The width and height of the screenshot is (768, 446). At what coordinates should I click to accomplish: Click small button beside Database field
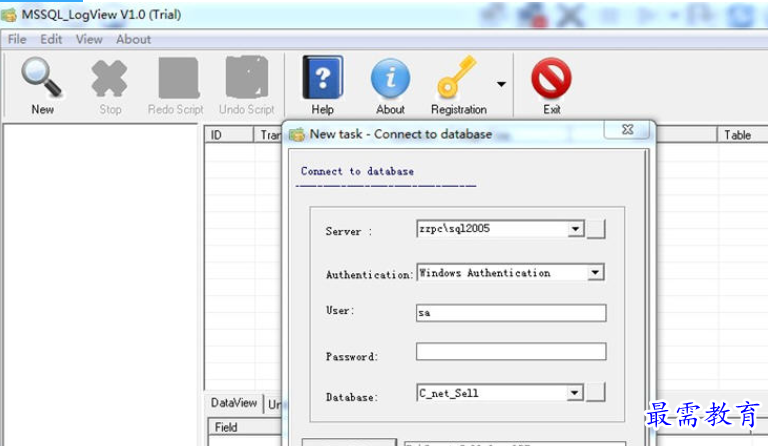click(x=596, y=392)
